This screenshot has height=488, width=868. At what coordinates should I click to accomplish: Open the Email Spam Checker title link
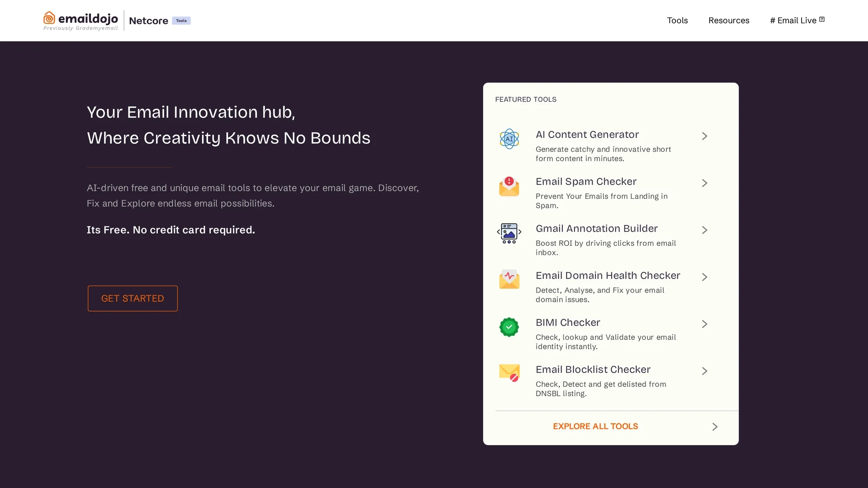click(586, 182)
